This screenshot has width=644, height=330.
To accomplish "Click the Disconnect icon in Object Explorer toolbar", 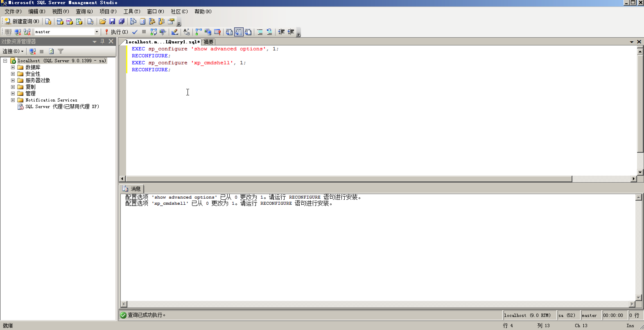I will point(32,51).
